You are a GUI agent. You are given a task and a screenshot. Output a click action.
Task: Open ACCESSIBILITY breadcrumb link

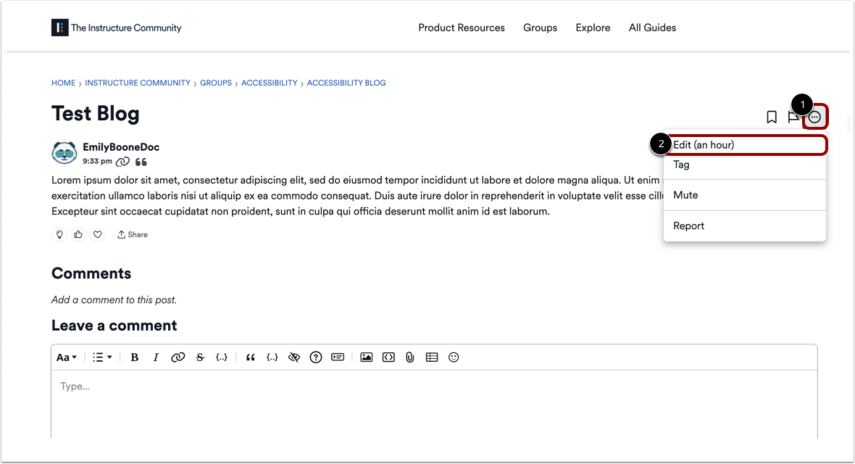(269, 83)
